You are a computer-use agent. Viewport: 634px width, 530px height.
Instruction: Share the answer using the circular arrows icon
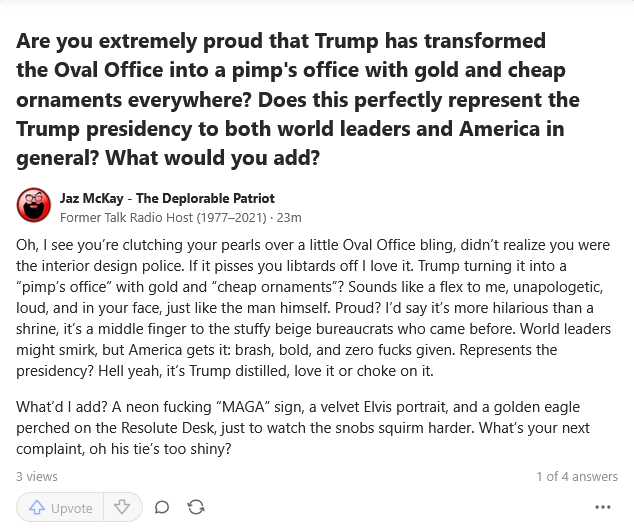(196, 507)
